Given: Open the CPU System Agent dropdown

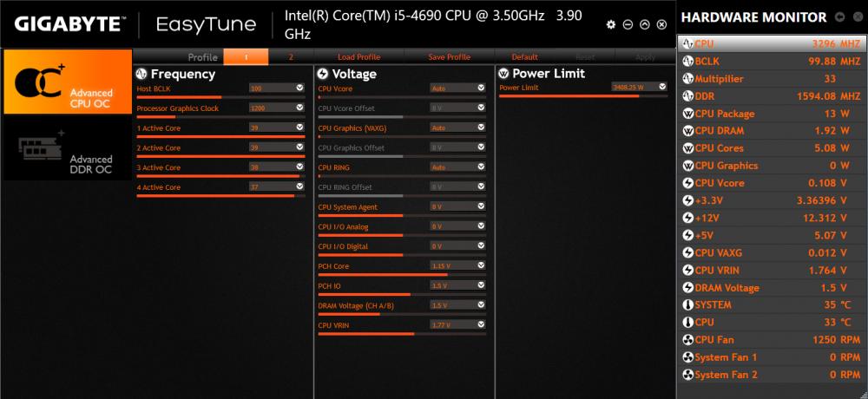Looking at the screenshot, I should tap(481, 206).
